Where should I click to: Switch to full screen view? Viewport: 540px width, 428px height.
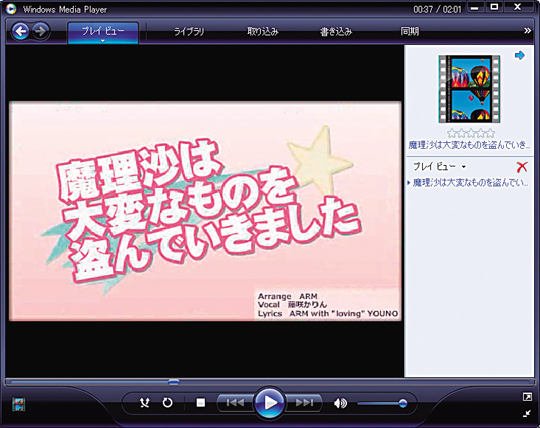[x=527, y=397]
